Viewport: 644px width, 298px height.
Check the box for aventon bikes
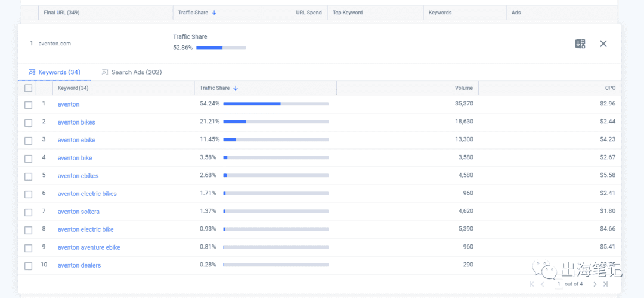point(29,123)
